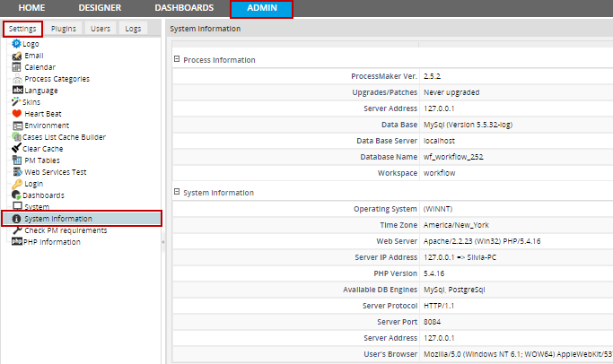Screen dimensions: 613x364
Task: Click the Calendar icon in sidebar
Action: (17, 67)
